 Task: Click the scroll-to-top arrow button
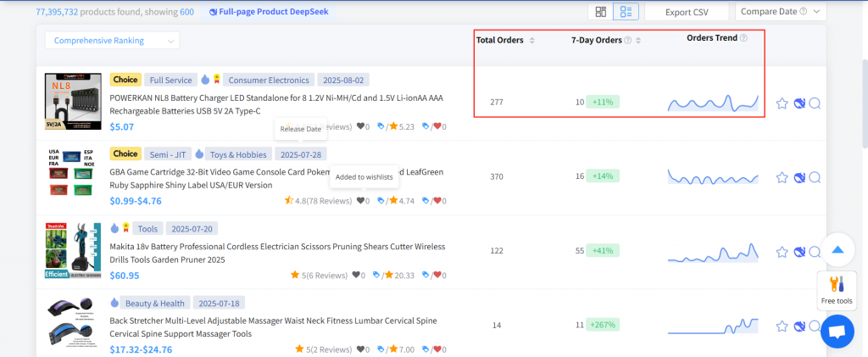[837, 250]
